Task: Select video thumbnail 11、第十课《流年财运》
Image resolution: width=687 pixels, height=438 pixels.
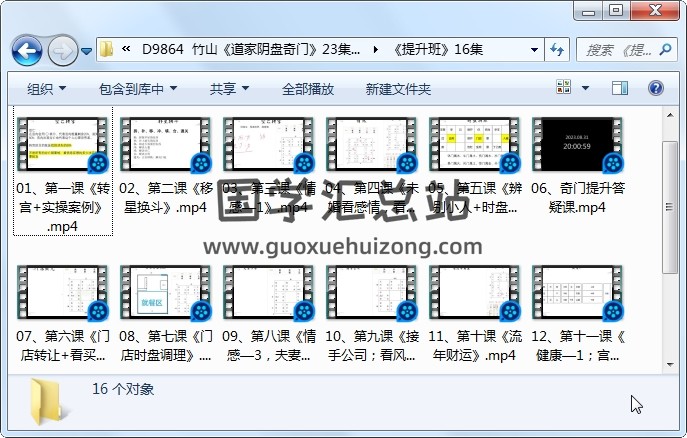Action: [x=474, y=292]
